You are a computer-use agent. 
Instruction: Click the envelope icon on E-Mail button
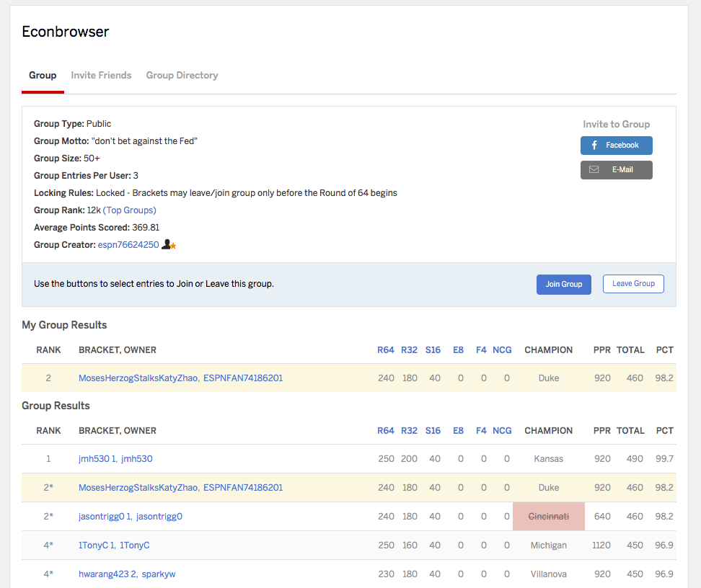[594, 170]
